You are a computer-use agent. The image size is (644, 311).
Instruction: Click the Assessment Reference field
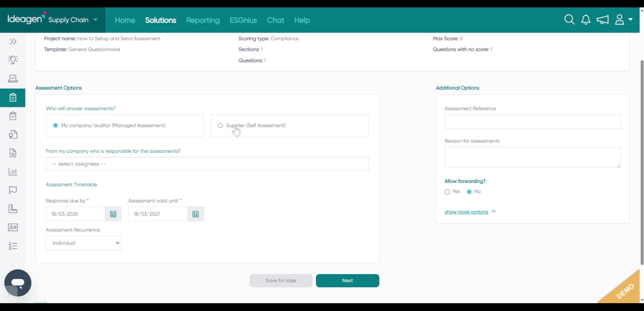(533, 122)
